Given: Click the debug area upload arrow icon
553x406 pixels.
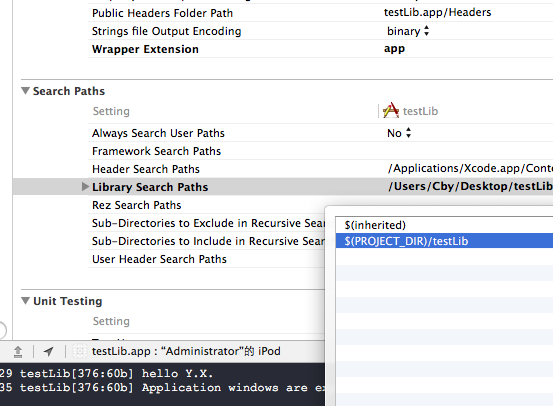Looking at the screenshot, I should (x=18, y=351).
